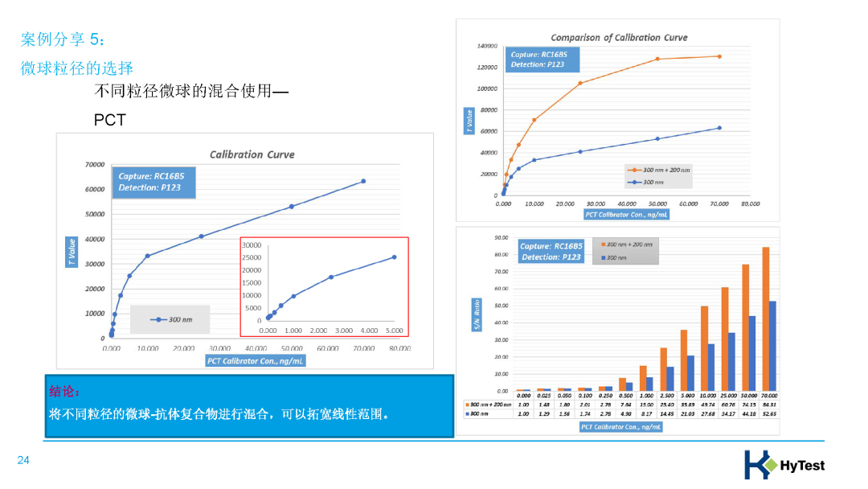Screen dimensions: 868x489
Task: Click the PCT Calibrator axis label under the bar chart
Action: 621,427
